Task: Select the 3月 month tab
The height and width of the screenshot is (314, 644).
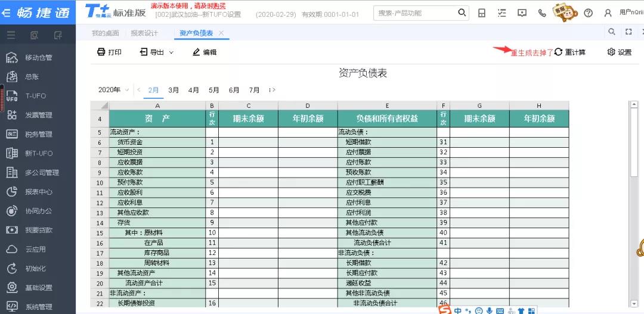Action: pos(174,90)
